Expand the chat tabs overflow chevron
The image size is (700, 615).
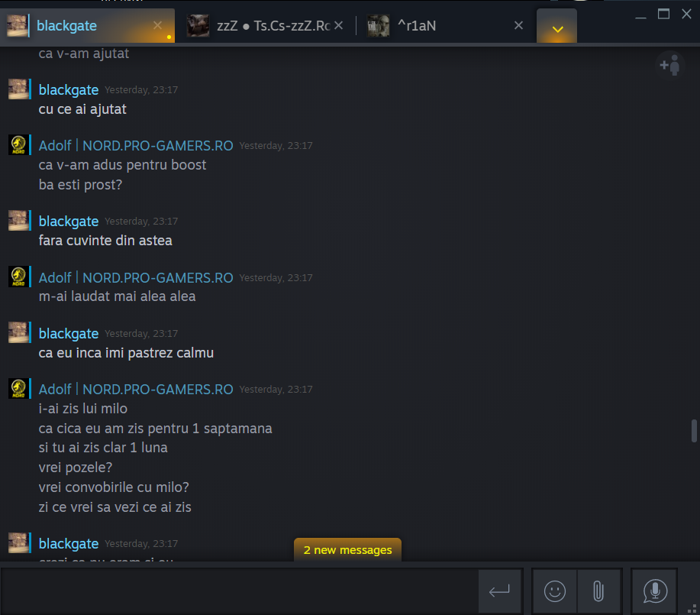click(x=557, y=28)
